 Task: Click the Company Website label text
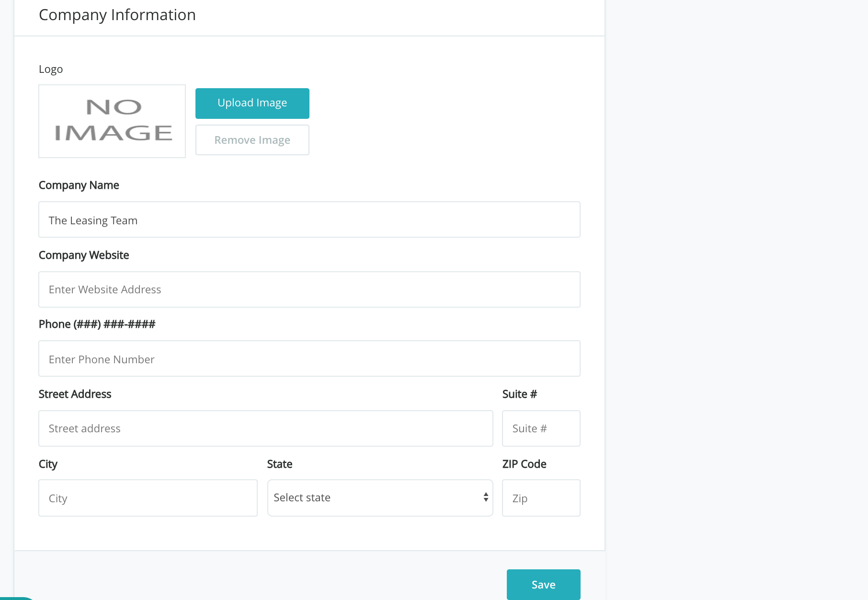pos(84,255)
